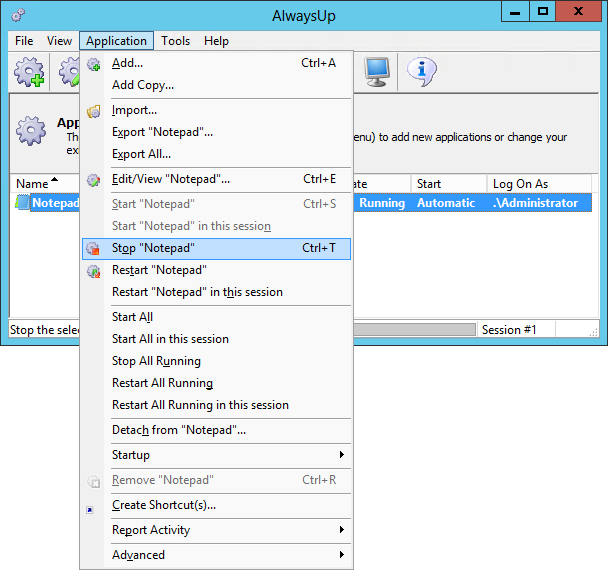
Task: Choose Add... from the Application menu
Action: pyautogui.click(x=216, y=63)
